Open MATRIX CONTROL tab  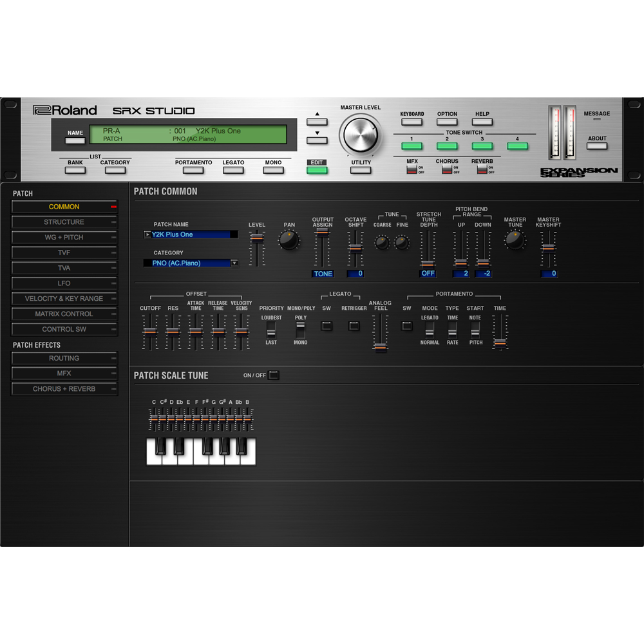pos(64,314)
